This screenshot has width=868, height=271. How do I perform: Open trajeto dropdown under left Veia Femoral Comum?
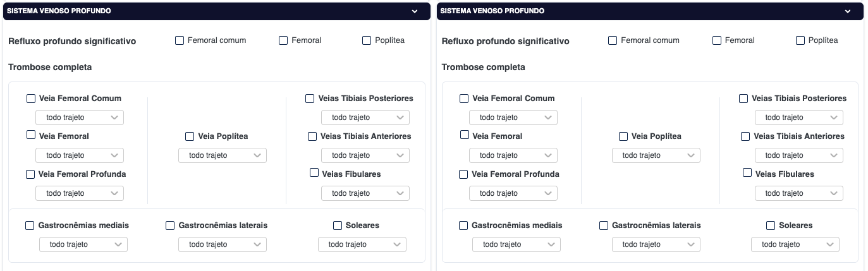pos(80,117)
